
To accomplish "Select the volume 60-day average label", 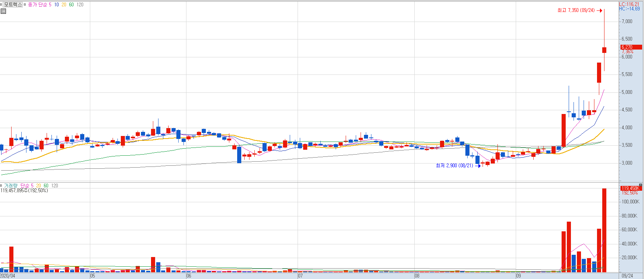I will pyautogui.click(x=46, y=186).
